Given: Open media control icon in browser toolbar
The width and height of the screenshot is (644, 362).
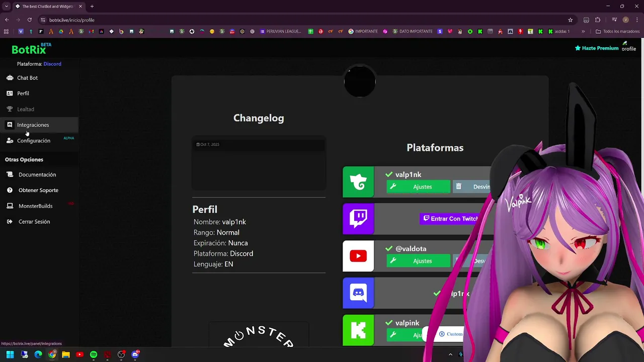Looking at the screenshot, I should (614, 20).
